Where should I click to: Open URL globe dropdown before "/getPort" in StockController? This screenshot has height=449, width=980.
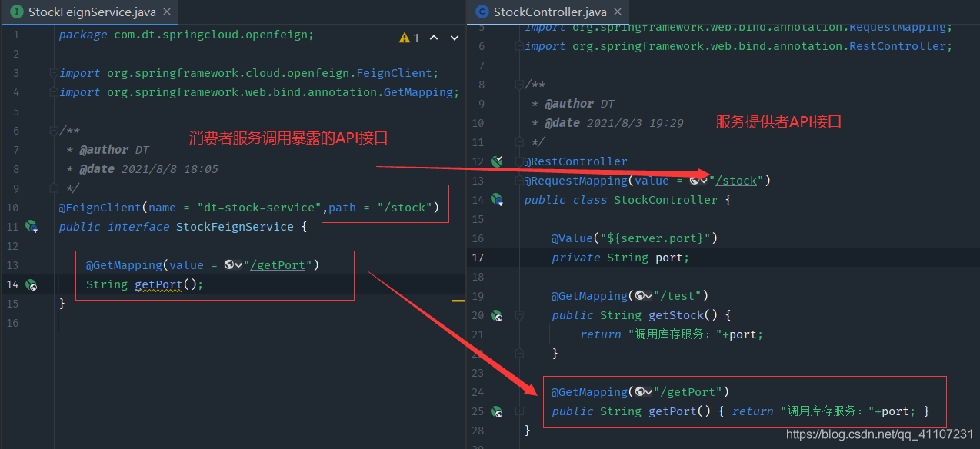643,392
